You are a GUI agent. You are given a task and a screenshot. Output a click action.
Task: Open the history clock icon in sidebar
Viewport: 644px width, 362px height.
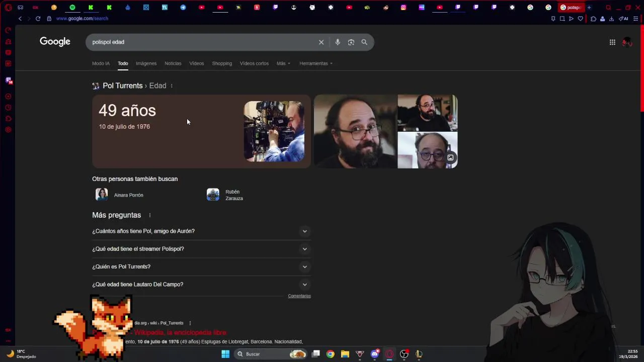pyautogui.click(x=8, y=108)
